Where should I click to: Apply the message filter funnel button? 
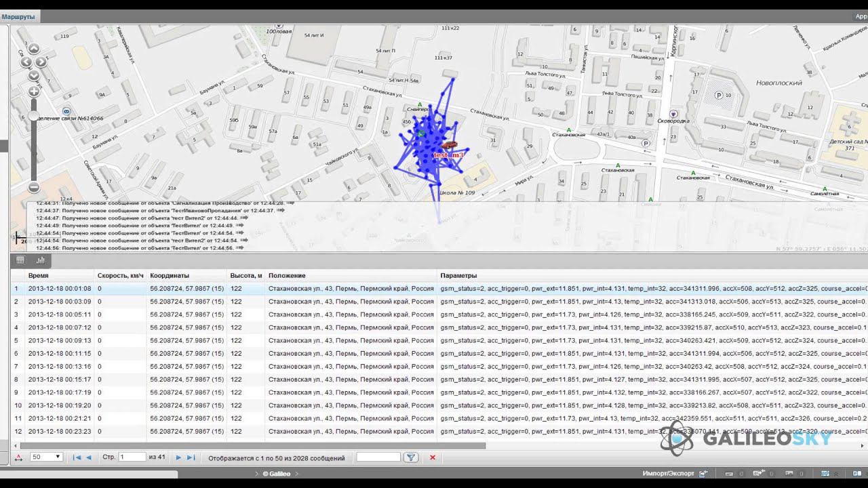(x=411, y=457)
